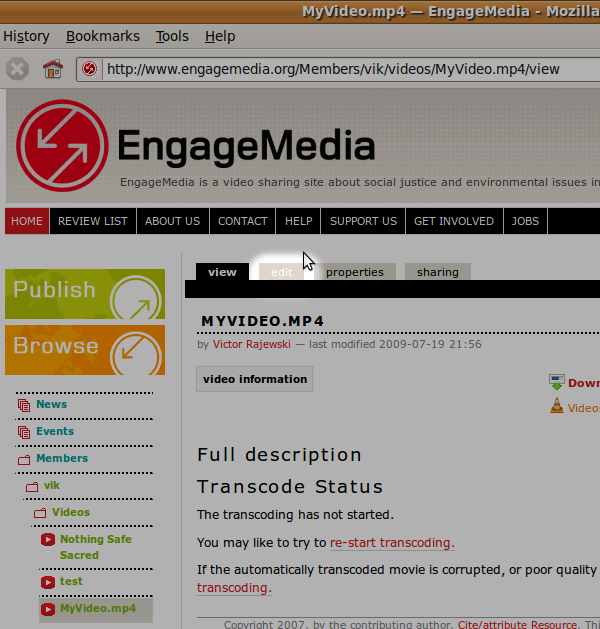Click the browser Home icon
Image resolution: width=600 pixels, height=629 pixels.
(x=53, y=69)
